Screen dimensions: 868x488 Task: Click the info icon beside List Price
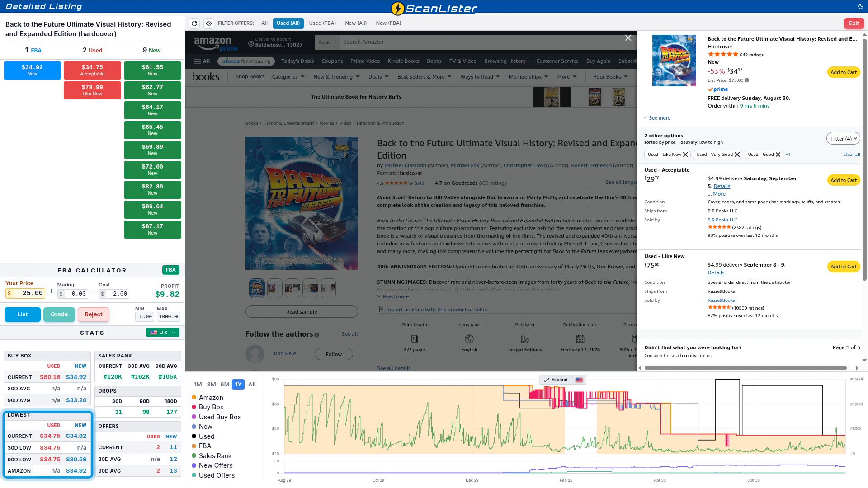(747, 80)
